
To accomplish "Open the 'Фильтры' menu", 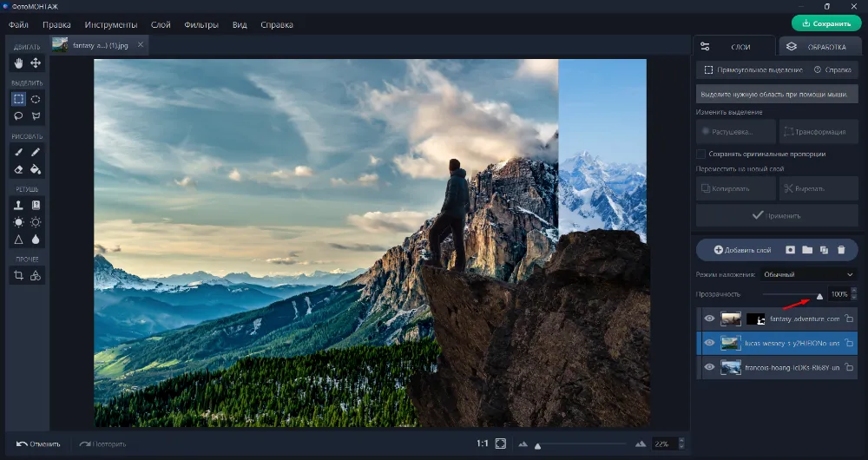I will pos(201,24).
